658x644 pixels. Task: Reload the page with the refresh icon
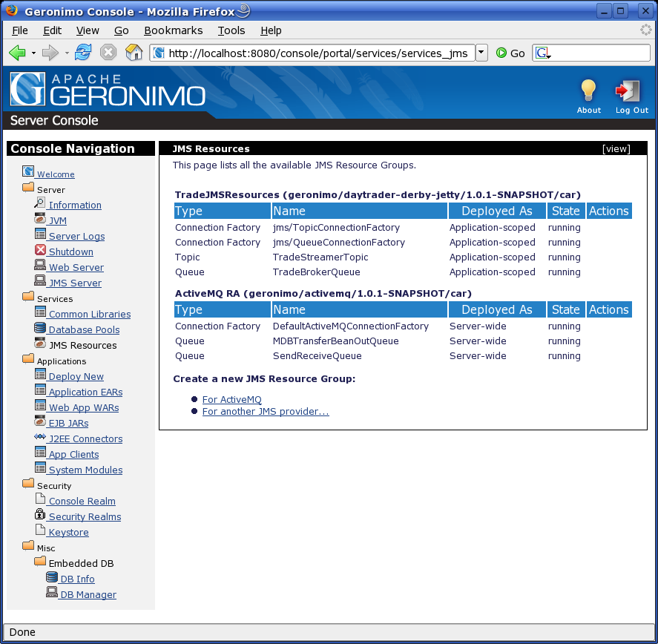click(x=83, y=53)
